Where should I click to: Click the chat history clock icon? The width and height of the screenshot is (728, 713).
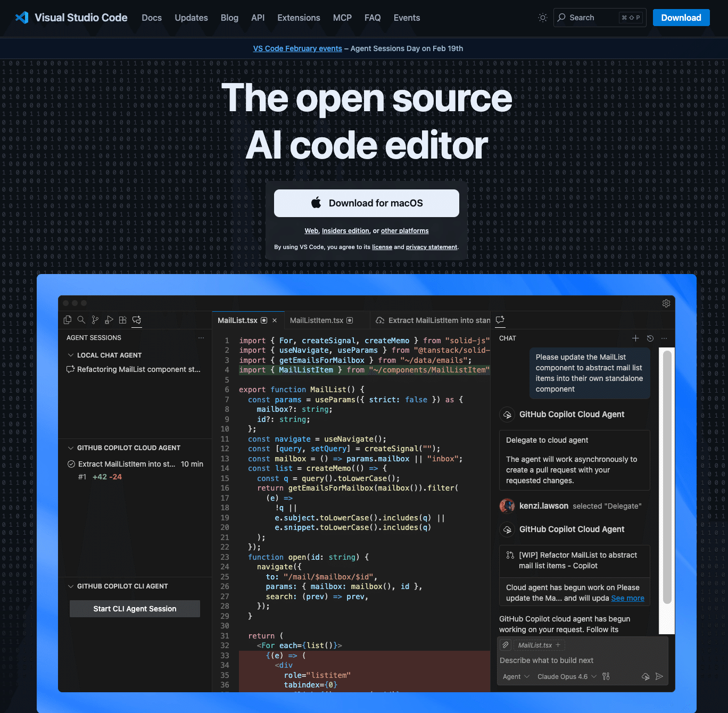[x=650, y=338]
